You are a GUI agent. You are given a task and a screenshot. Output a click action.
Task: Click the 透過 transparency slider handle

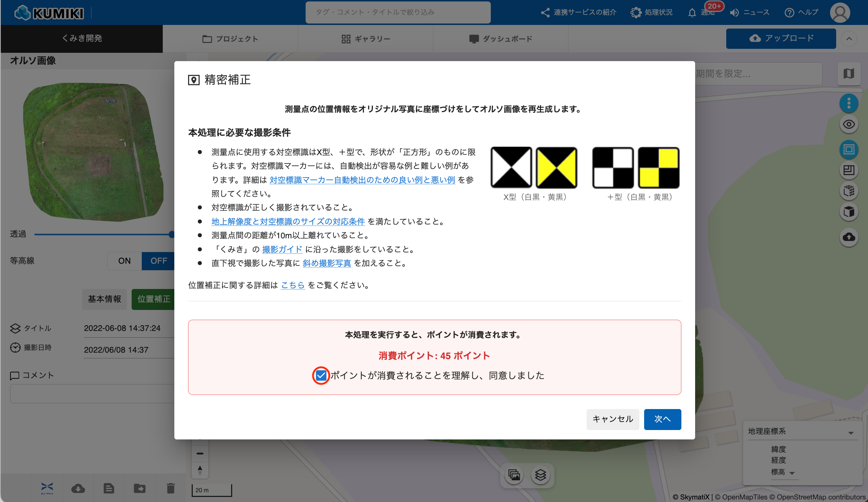tap(171, 234)
